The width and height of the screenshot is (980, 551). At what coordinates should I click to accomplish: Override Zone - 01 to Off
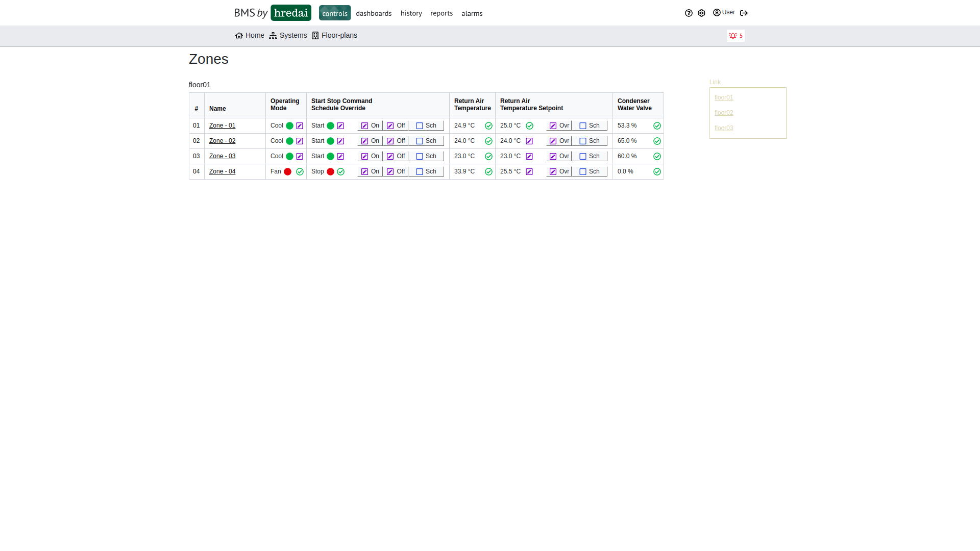[x=396, y=126]
